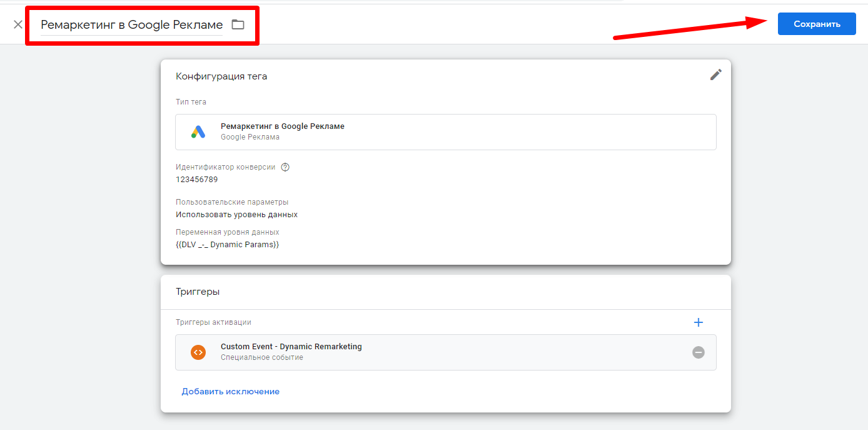This screenshot has width=868, height=430.
Task: Click the Использовать уровень данных setting
Action: coord(236,215)
